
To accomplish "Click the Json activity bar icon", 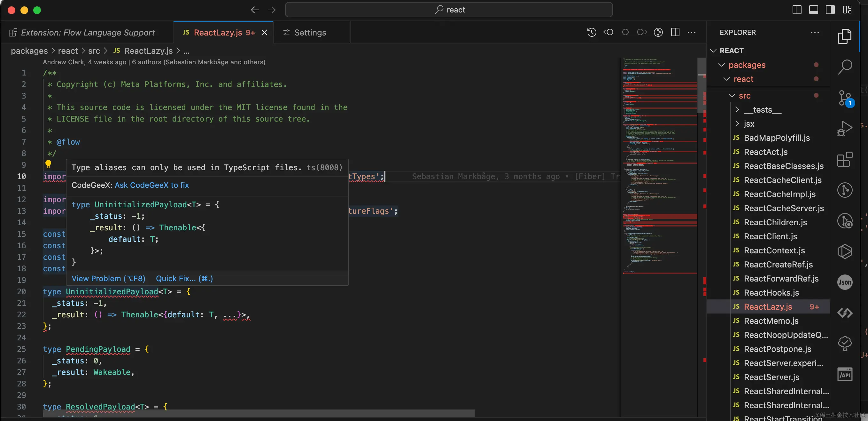I will [845, 282].
